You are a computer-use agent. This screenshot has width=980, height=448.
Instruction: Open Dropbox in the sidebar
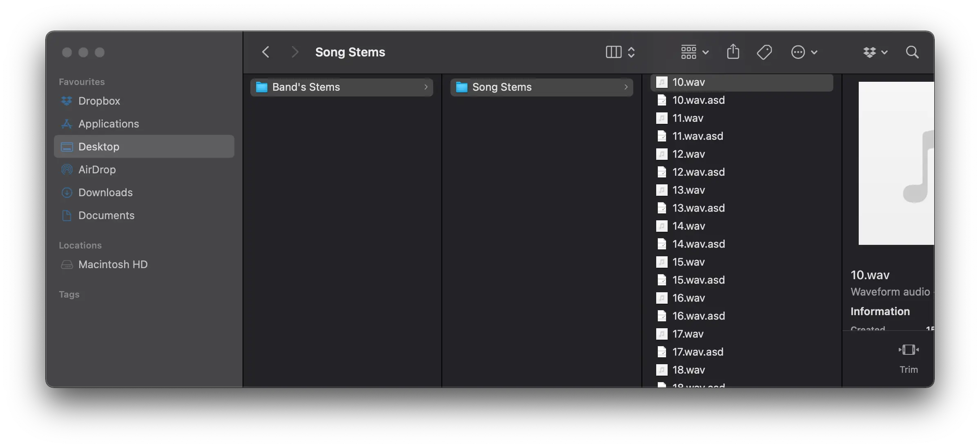[x=99, y=101]
